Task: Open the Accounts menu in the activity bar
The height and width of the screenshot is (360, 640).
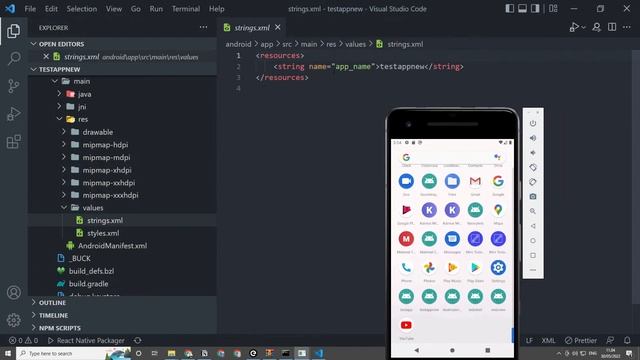Action: click(13, 293)
